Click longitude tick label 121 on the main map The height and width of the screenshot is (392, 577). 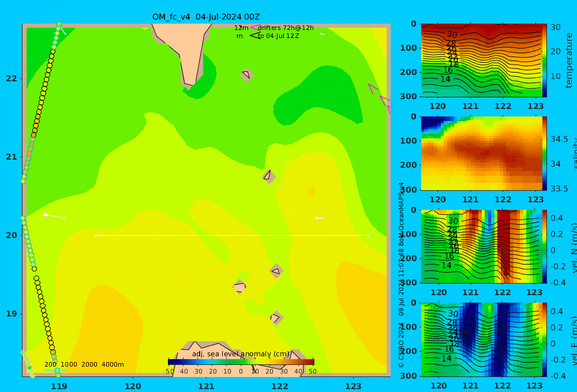pos(207,386)
